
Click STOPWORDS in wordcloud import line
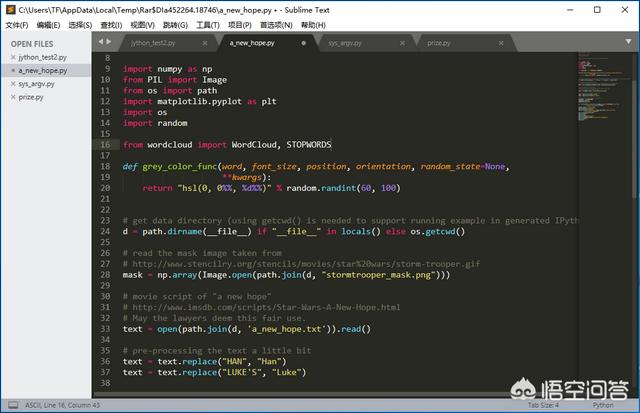(x=309, y=145)
